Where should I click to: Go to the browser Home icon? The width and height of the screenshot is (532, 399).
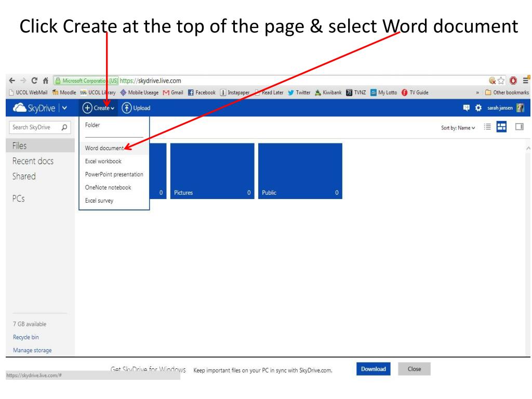(46, 81)
